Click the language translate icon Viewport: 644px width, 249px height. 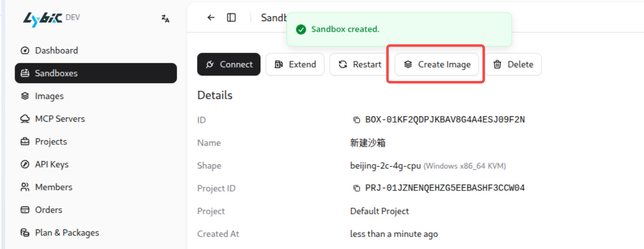(x=165, y=18)
